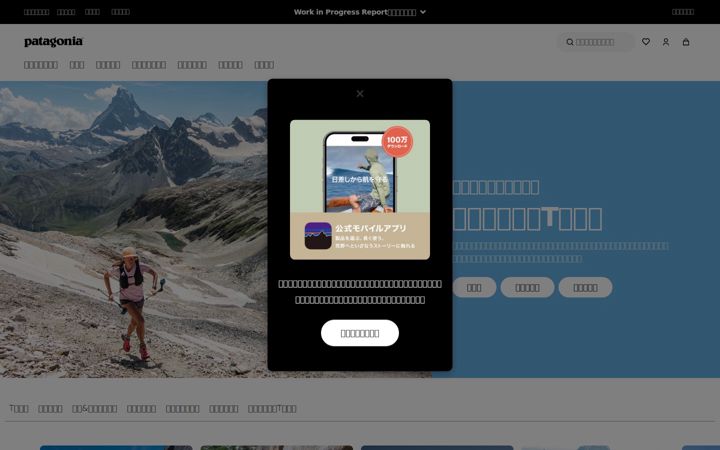Click the leftmost pill button in hero banner
The image size is (720, 450).
coord(474,287)
